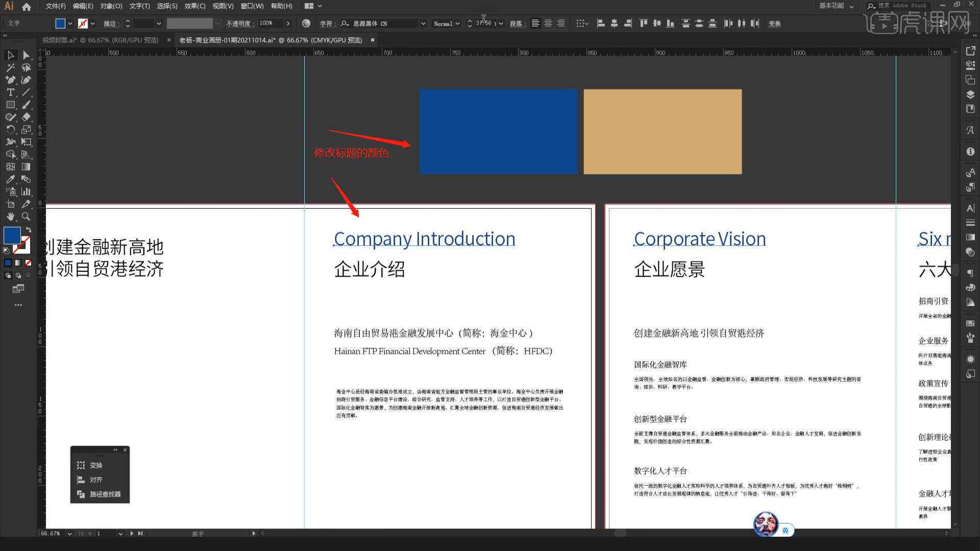This screenshot has height=551, width=980.
Task: Expand the 不透明度 opacity dropdown
Action: [288, 23]
